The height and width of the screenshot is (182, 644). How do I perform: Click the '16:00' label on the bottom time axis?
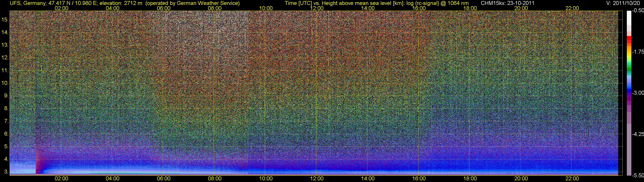419,179
